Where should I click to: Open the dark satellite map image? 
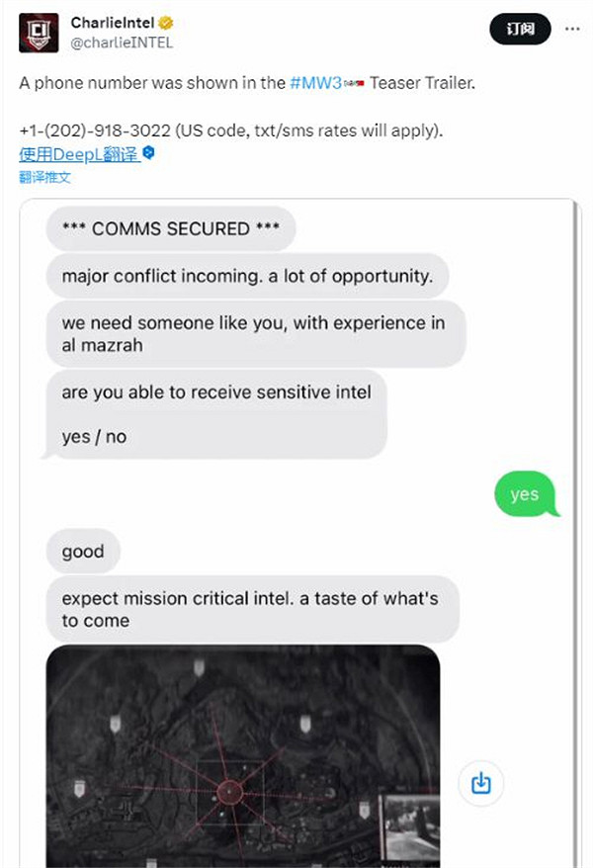click(x=243, y=755)
